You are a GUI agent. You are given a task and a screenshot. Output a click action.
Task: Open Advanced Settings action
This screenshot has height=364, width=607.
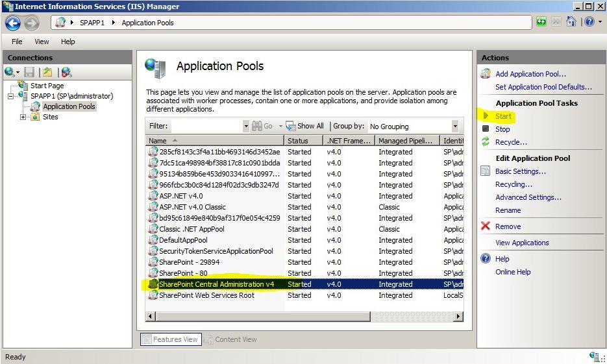tap(528, 197)
